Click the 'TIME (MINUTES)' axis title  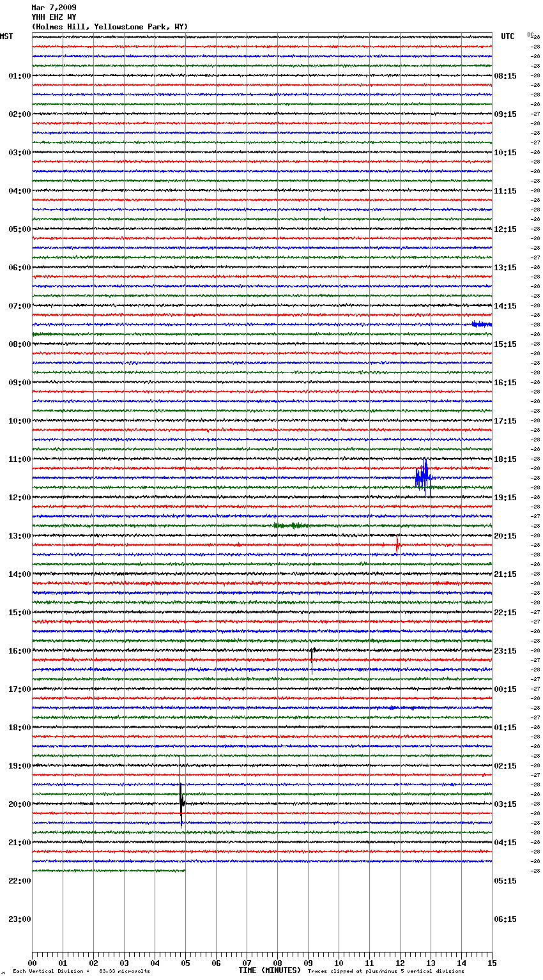(270, 970)
